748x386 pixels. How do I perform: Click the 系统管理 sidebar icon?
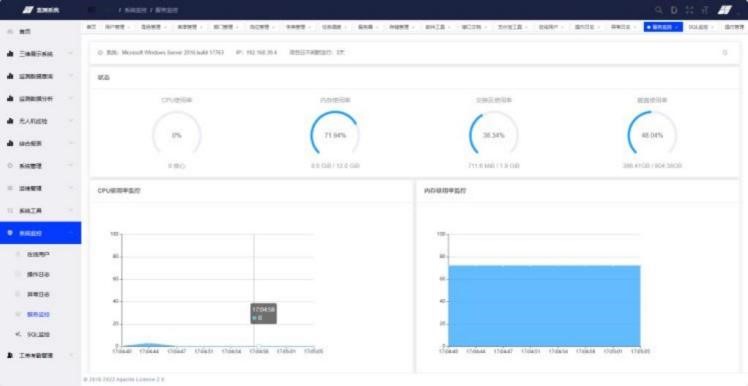coord(10,166)
